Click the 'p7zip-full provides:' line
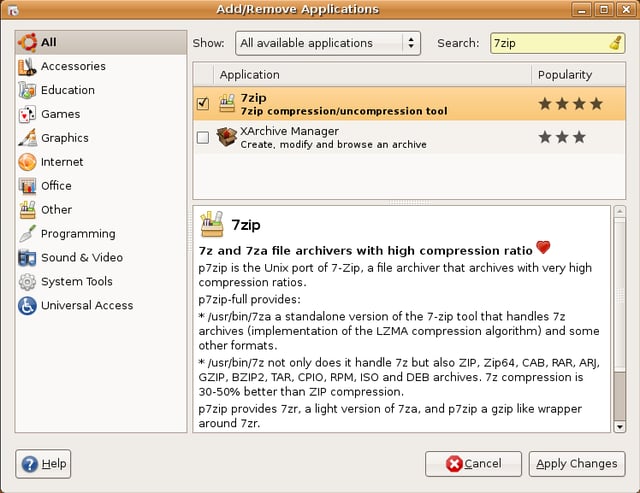 point(249,300)
